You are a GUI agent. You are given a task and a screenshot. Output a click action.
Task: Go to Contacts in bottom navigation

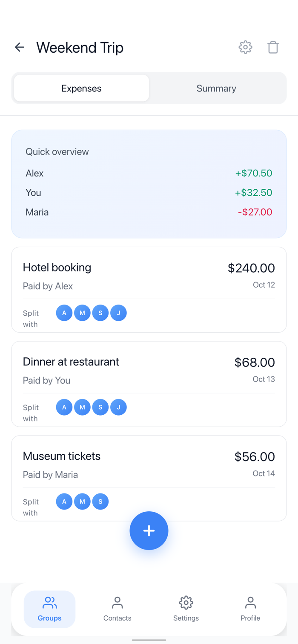(117, 609)
